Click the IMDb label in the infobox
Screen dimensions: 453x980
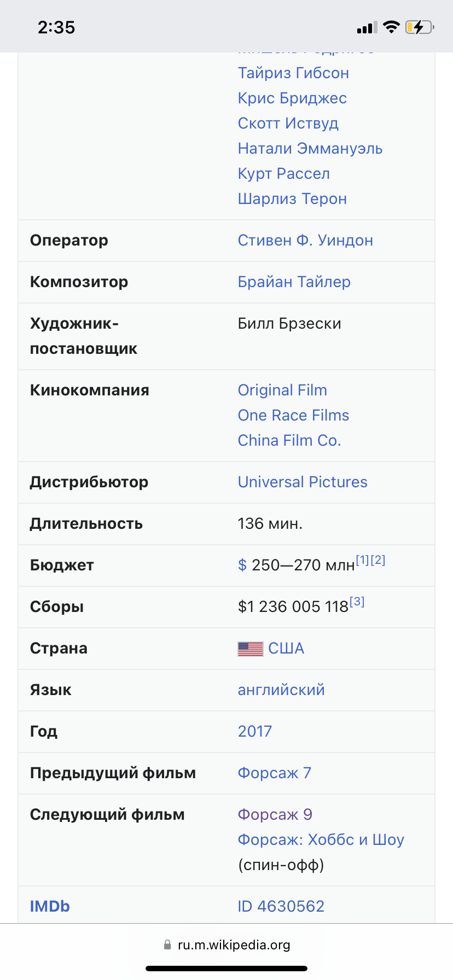pyautogui.click(x=50, y=906)
